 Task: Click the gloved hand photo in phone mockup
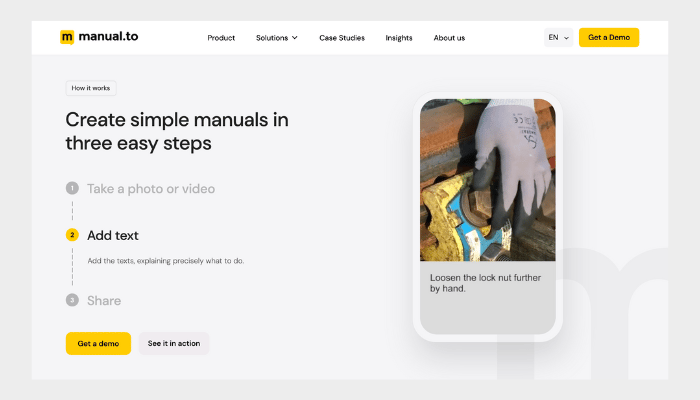488,180
